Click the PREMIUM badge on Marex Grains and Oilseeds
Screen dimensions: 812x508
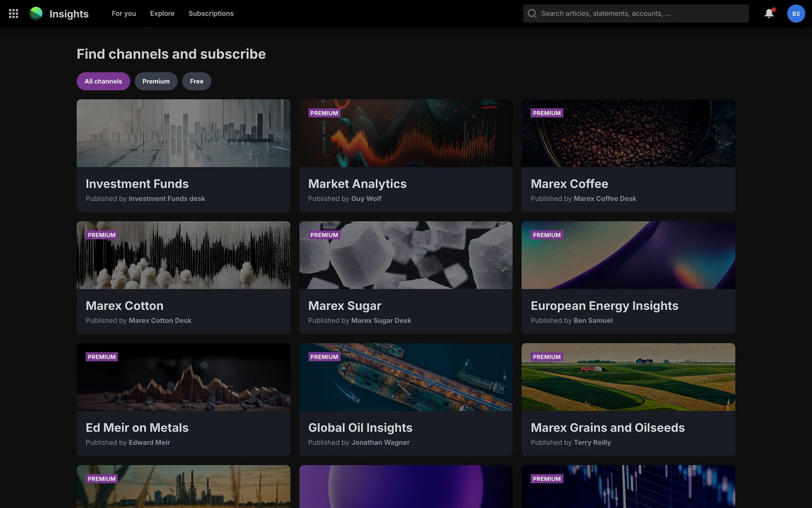(x=546, y=357)
